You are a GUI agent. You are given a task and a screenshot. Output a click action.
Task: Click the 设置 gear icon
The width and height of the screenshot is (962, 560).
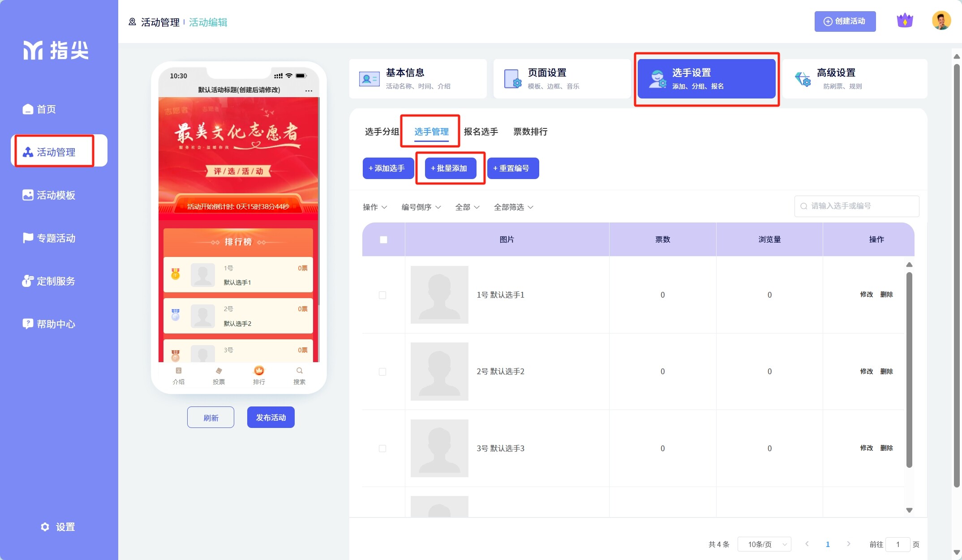[x=45, y=527]
